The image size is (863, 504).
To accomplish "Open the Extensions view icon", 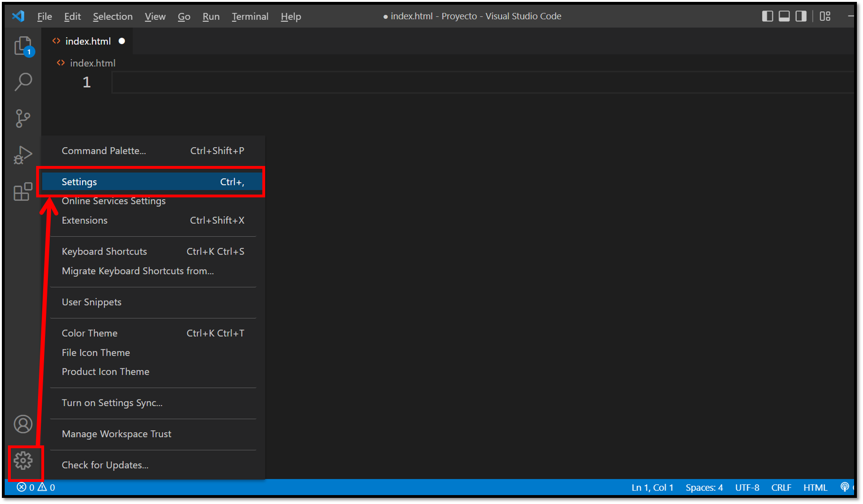I will 23,191.
